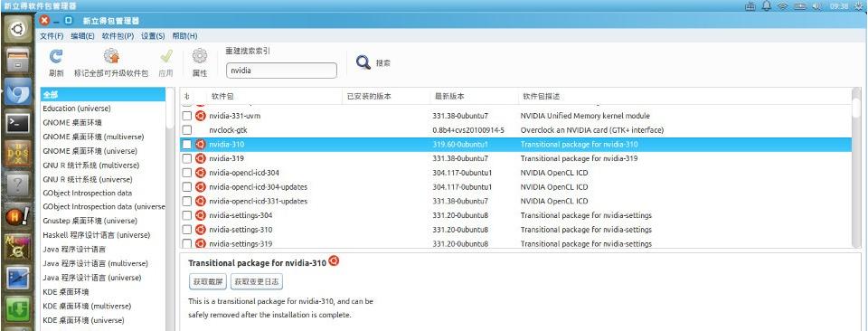Tick the checkbox for nvidia-310
The image size is (868, 331).
coord(187,145)
